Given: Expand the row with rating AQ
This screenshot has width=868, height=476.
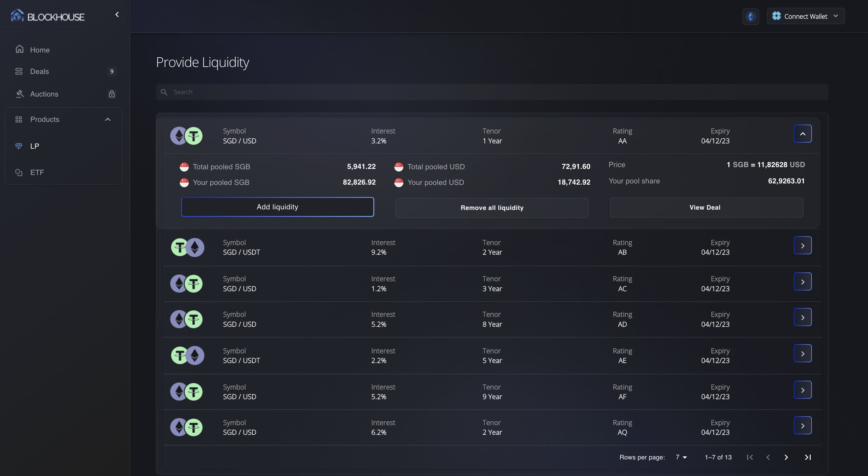Looking at the screenshot, I should [x=802, y=426].
